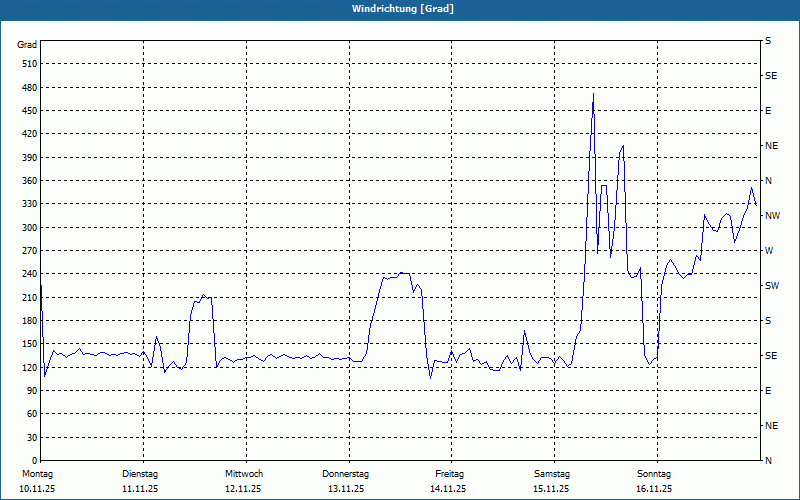This screenshot has width=800, height=500.
Task: Select the Montag label on the time axis
Action: click(x=37, y=474)
